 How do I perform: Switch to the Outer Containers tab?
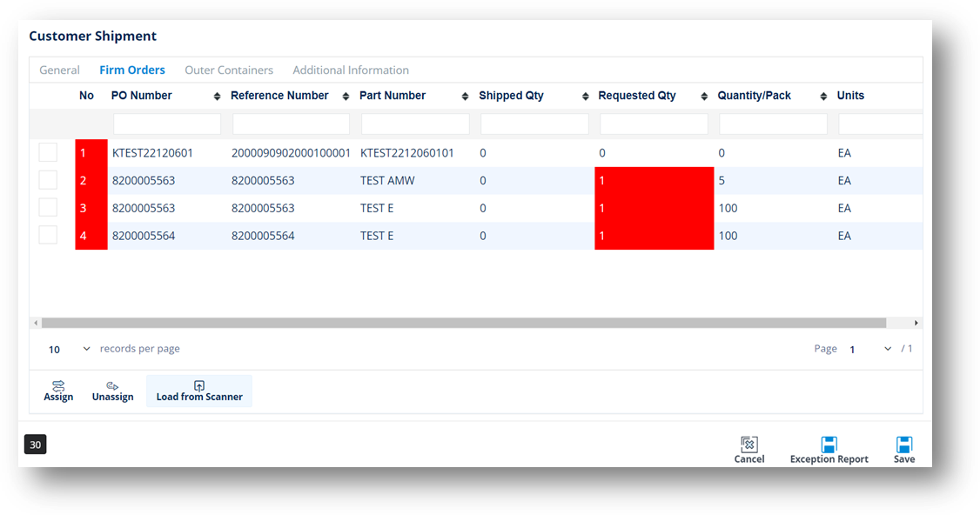click(x=229, y=70)
